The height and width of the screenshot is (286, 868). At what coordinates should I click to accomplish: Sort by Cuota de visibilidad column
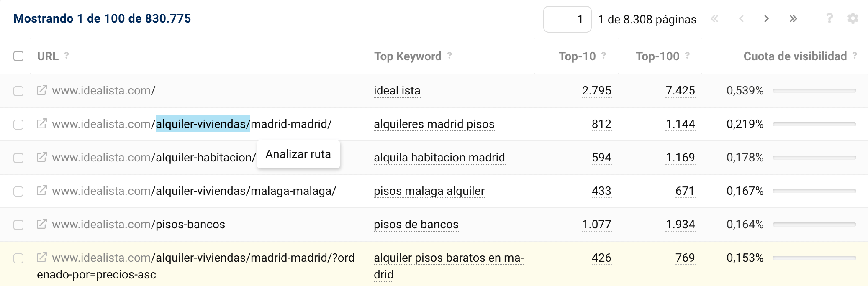pos(795,56)
